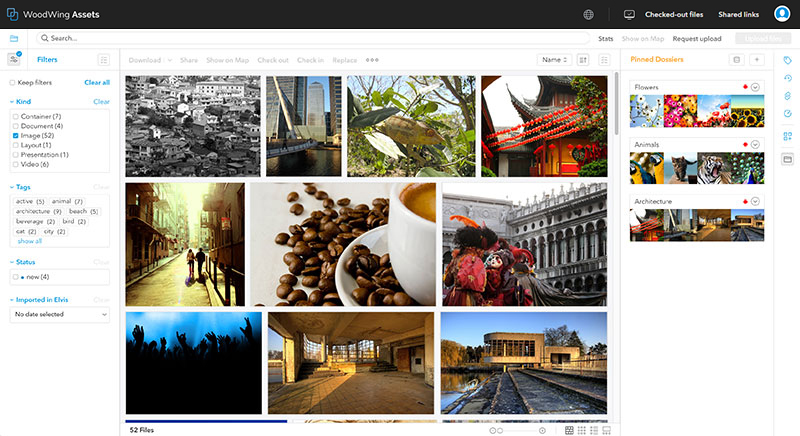Open Shared links in header
Screen dimensions: 800x436
point(738,15)
